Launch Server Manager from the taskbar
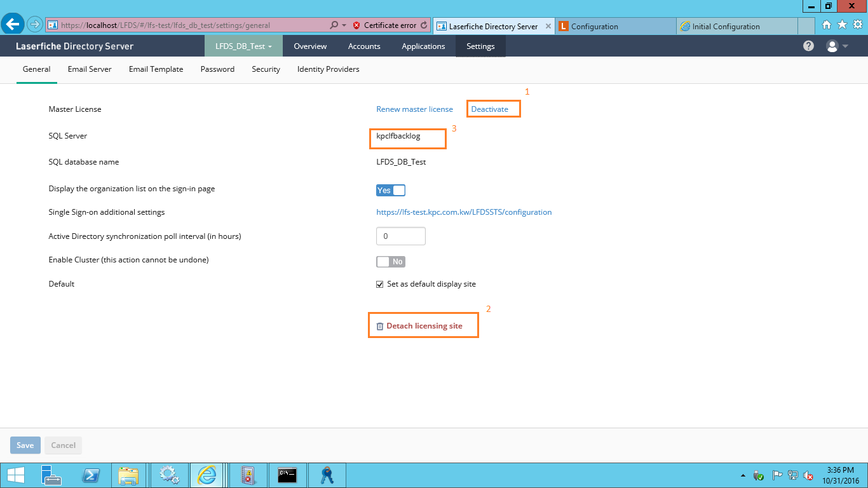The image size is (868, 488). pyautogui.click(x=51, y=475)
